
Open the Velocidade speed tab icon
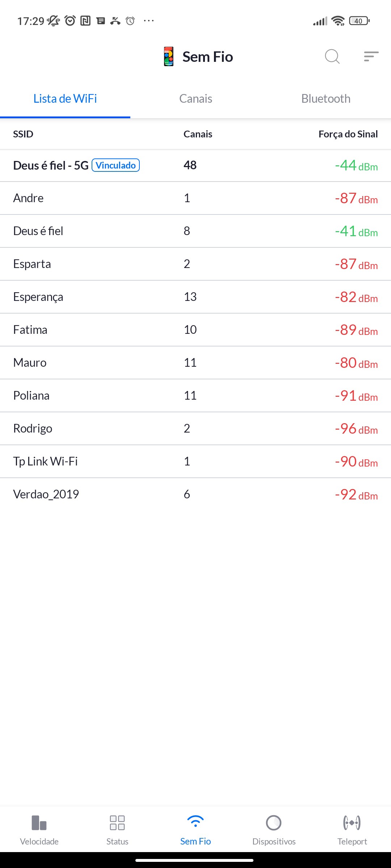tap(39, 823)
